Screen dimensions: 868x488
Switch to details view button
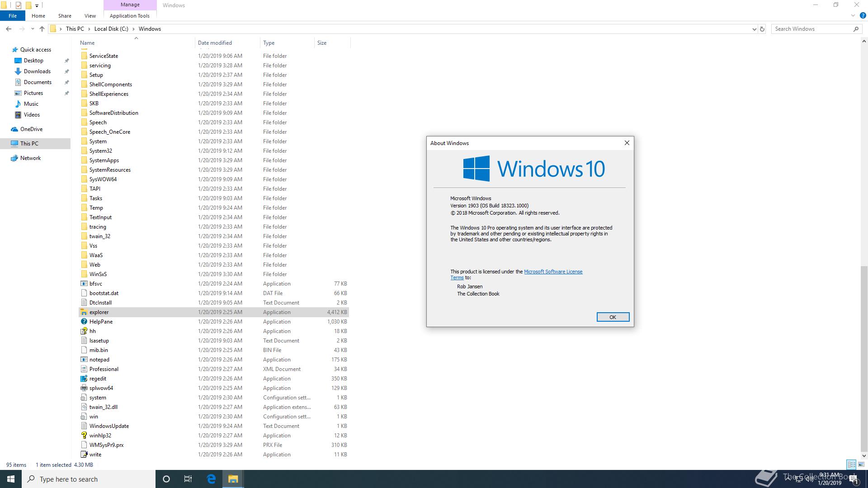click(851, 465)
